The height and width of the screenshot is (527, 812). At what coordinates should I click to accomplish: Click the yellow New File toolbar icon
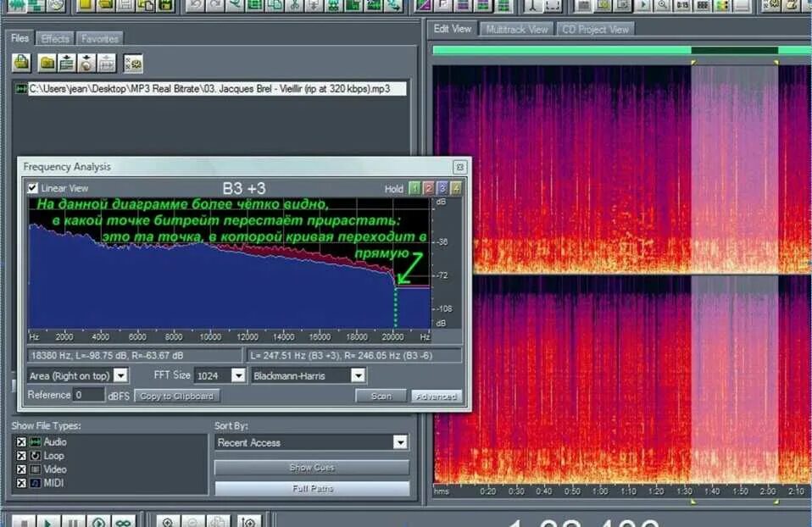[x=86, y=5]
